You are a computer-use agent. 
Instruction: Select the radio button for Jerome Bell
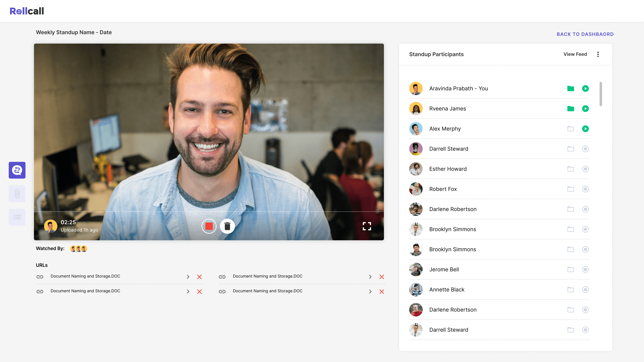[x=585, y=269]
